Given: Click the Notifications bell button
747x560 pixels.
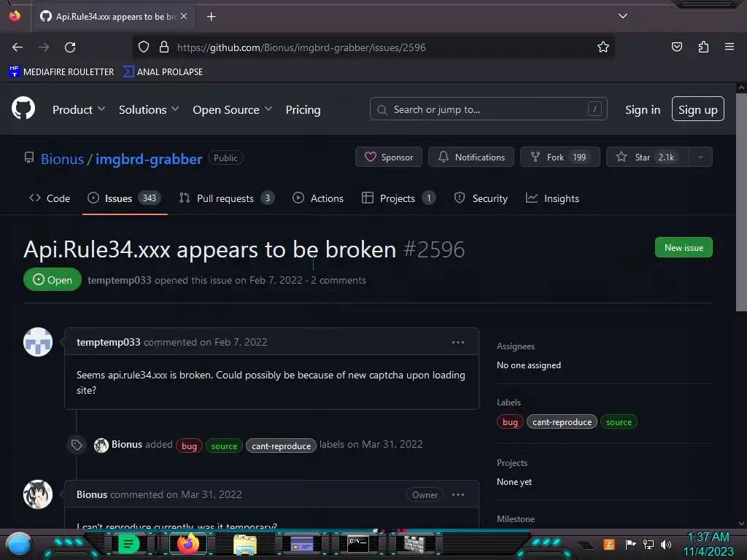Looking at the screenshot, I should [x=471, y=157].
